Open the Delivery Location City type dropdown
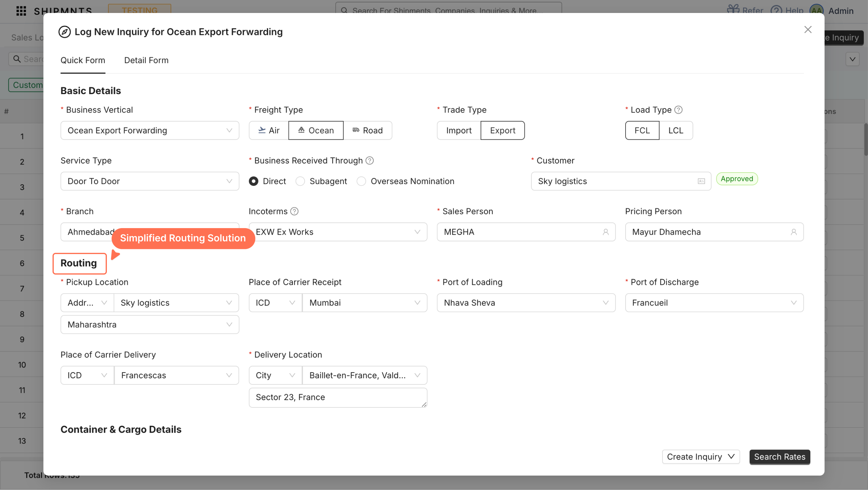The width and height of the screenshot is (868, 490). (x=275, y=376)
